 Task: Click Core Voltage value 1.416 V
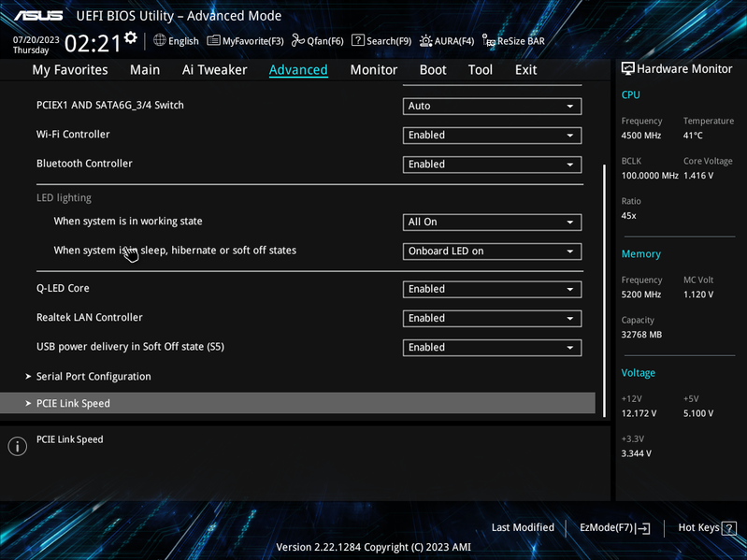[698, 176]
